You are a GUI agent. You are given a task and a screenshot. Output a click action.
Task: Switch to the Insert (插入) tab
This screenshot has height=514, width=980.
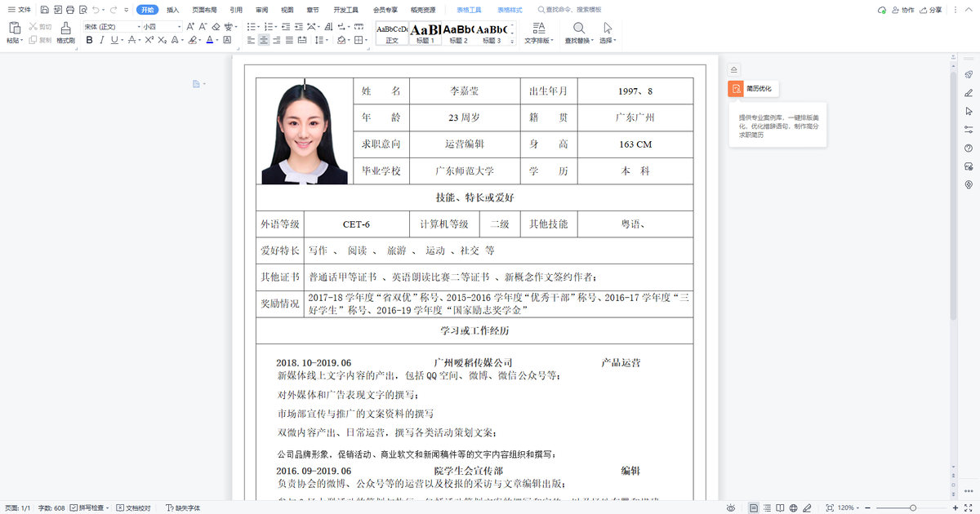pos(172,10)
